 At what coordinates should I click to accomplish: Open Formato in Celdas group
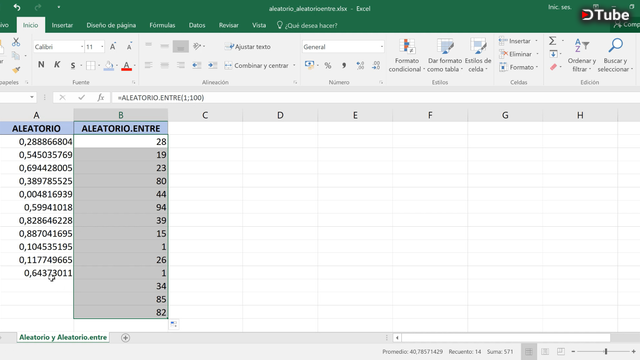517,67
